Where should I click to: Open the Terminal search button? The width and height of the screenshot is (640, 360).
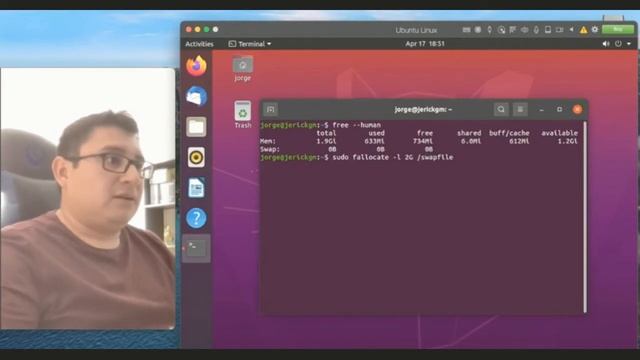pyautogui.click(x=501, y=109)
